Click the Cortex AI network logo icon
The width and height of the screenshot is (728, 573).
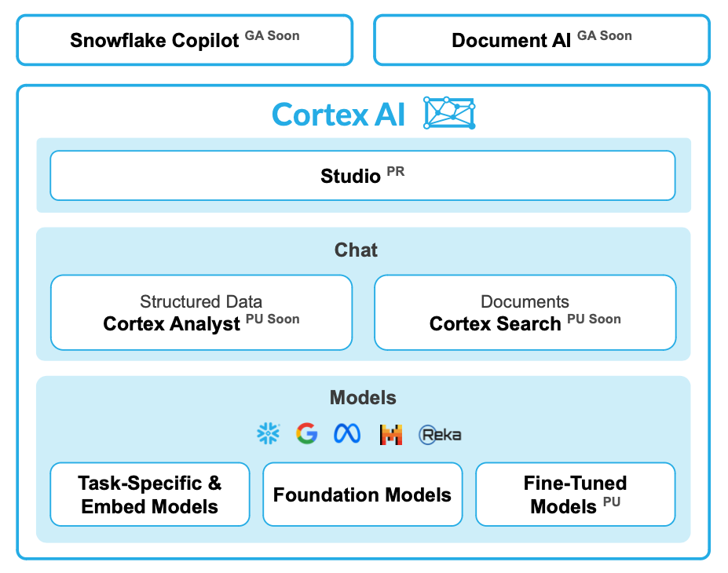tap(449, 113)
